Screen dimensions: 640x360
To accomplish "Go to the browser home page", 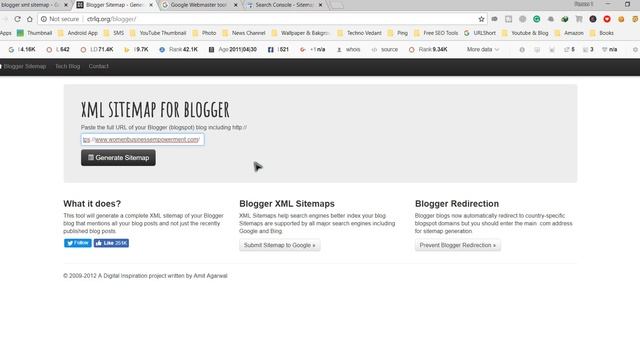I will pos(30,19).
